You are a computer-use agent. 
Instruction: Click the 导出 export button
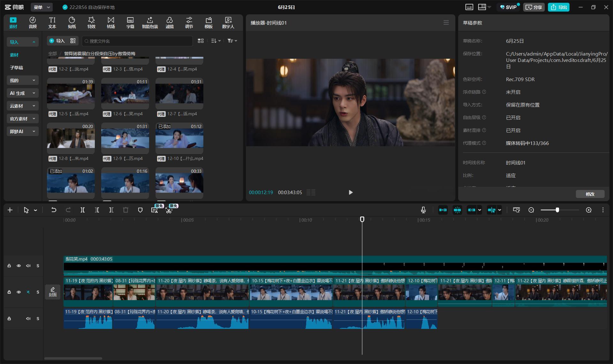[x=559, y=7]
